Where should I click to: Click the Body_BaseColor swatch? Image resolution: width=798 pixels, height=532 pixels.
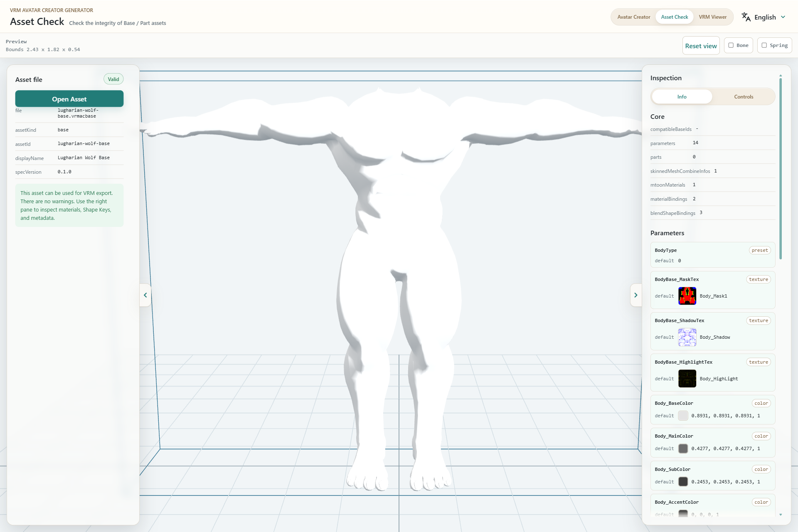(683, 416)
